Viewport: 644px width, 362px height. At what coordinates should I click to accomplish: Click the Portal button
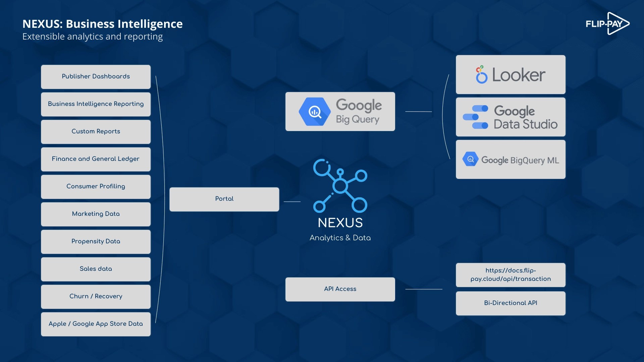(x=224, y=199)
